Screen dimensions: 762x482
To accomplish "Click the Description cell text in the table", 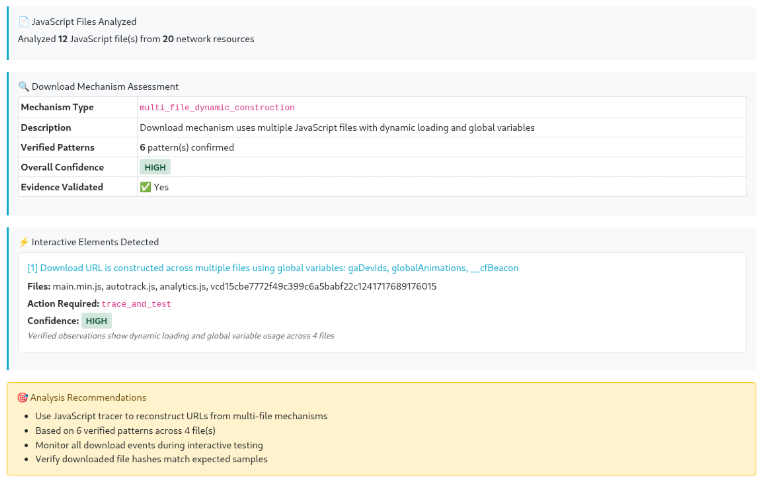I will pyautogui.click(x=337, y=127).
